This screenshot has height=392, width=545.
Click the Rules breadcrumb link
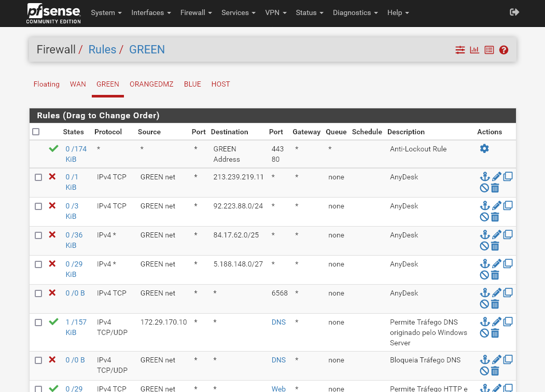coord(102,50)
